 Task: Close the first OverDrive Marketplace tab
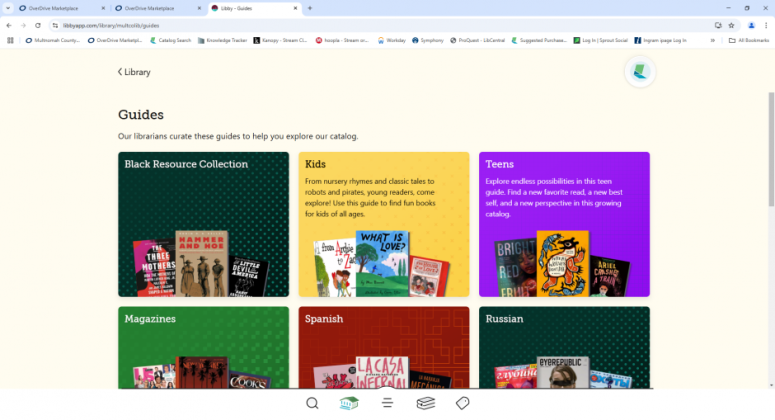(x=103, y=8)
